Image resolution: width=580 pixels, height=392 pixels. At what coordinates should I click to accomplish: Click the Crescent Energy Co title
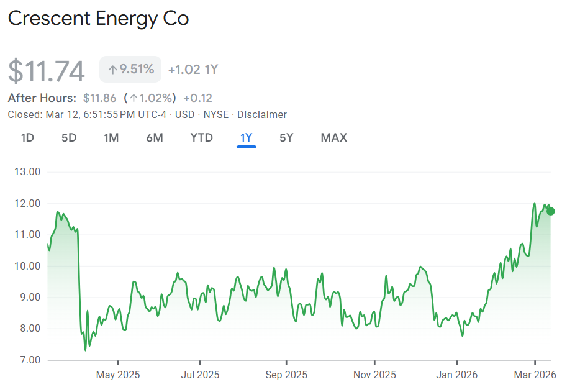[x=98, y=19]
